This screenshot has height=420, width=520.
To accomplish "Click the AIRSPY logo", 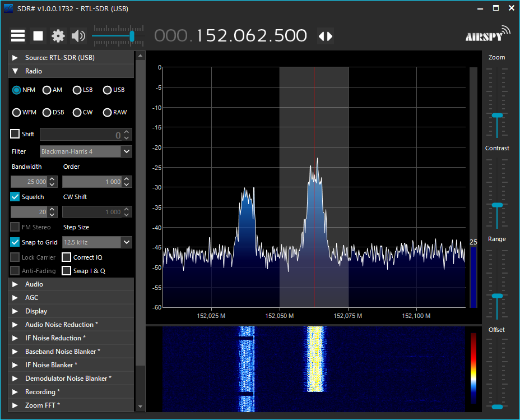I will 487,34.
